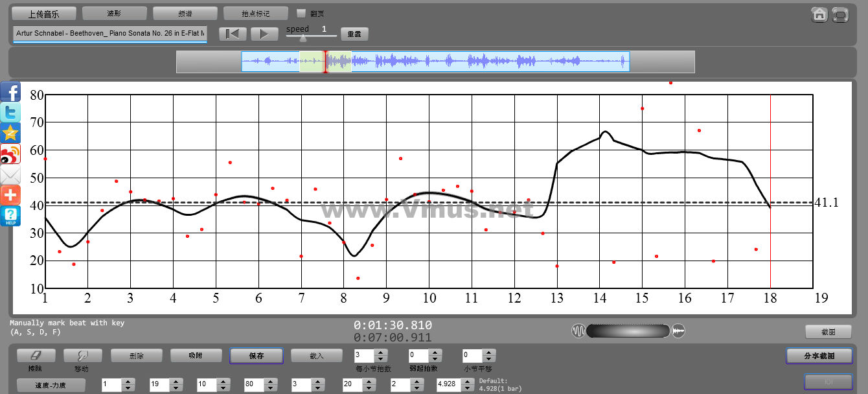This screenshot has height=394, width=868.
Task: Select the eraser (擦除) tool
Action: (x=36, y=356)
